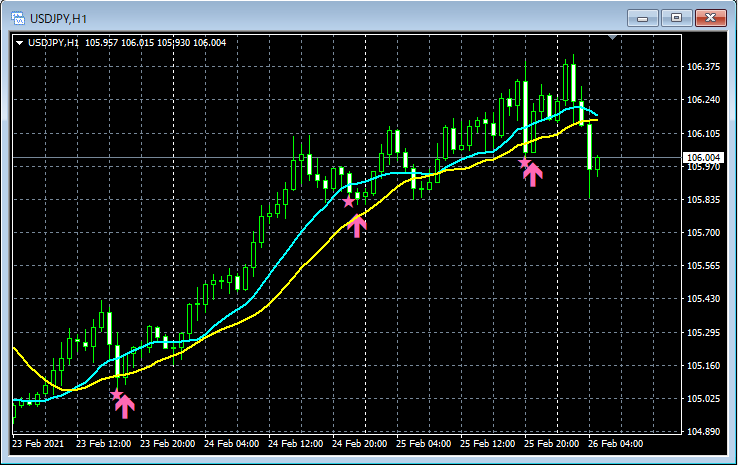739x465 pixels.
Task: Click the pink star near 25 Feb 20:00
Action: coord(524,163)
